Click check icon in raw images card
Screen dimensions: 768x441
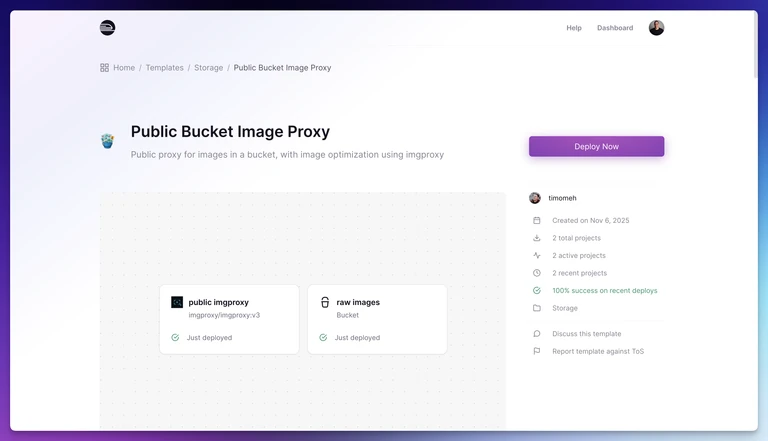pyautogui.click(x=323, y=338)
